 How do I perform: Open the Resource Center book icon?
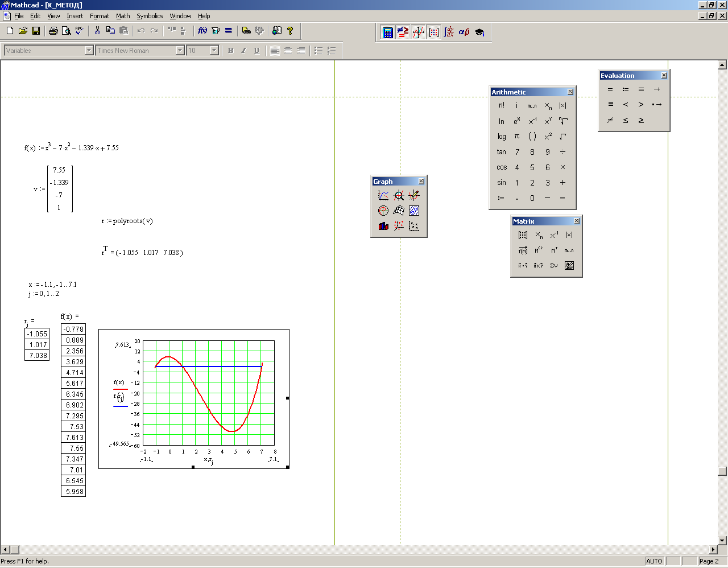[277, 31]
